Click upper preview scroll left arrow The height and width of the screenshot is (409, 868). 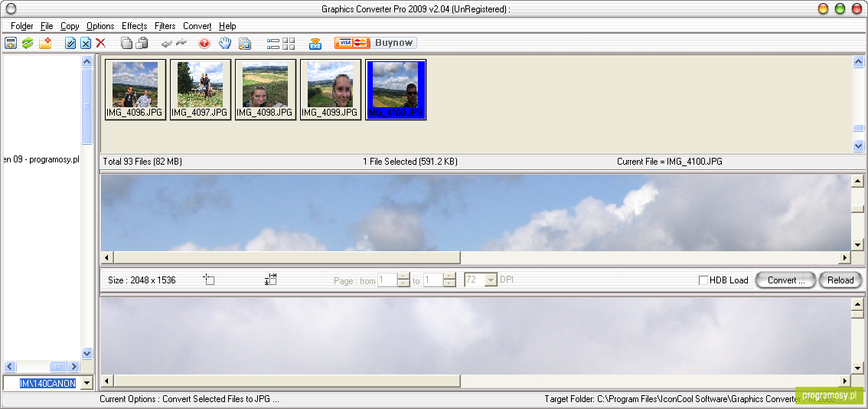(106, 257)
